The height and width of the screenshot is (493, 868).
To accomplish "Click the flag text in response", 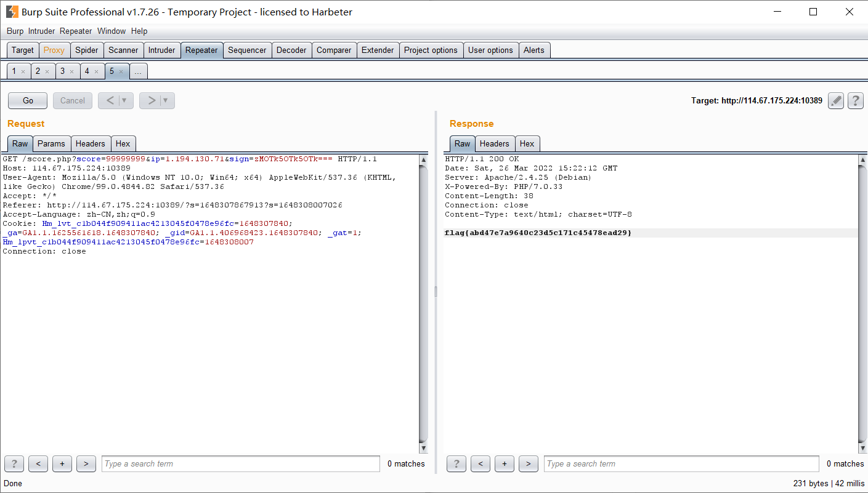I will coord(538,233).
